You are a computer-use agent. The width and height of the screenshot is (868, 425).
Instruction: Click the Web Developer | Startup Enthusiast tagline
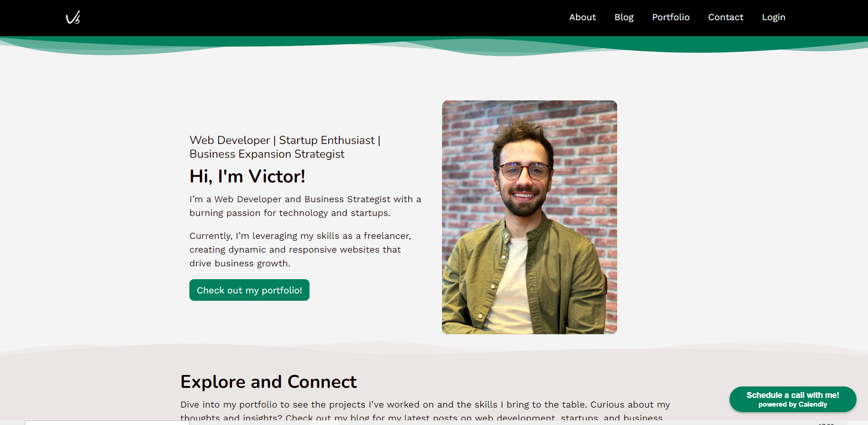tap(285, 140)
